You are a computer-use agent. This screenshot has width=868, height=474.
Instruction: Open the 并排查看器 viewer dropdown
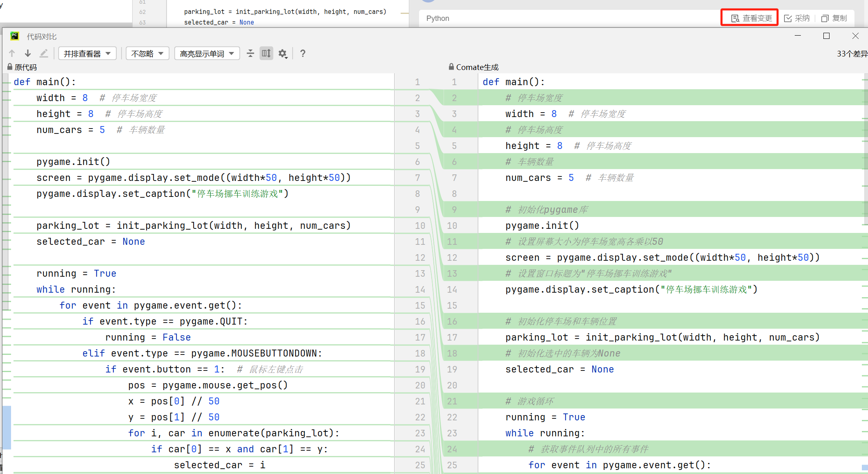[x=88, y=54]
